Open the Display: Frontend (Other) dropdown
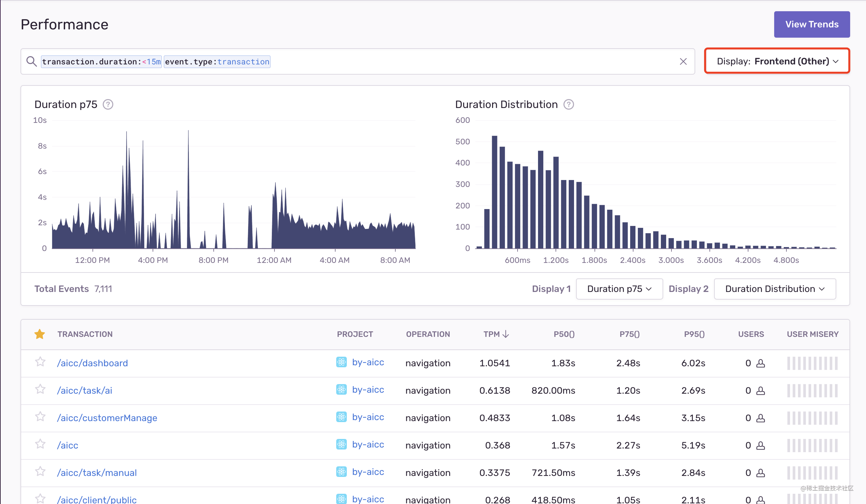Image resolution: width=866 pixels, height=504 pixels. [777, 61]
